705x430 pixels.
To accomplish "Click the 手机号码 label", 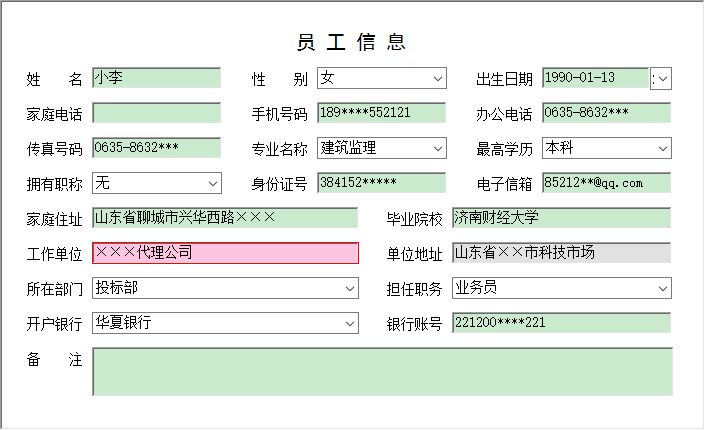I will [279, 114].
